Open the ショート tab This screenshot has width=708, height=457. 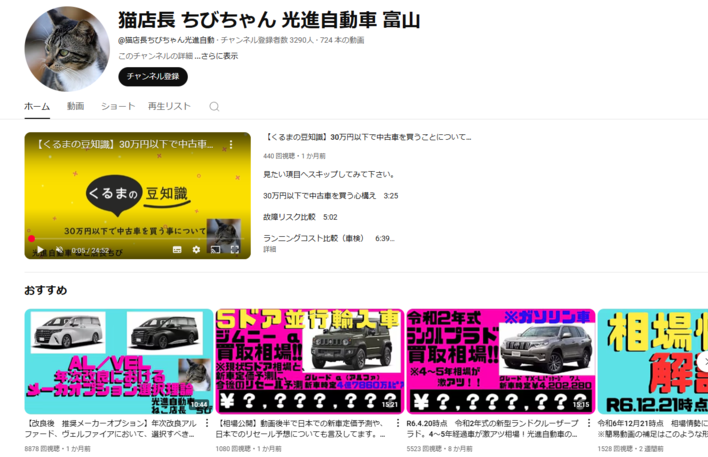coord(117,106)
